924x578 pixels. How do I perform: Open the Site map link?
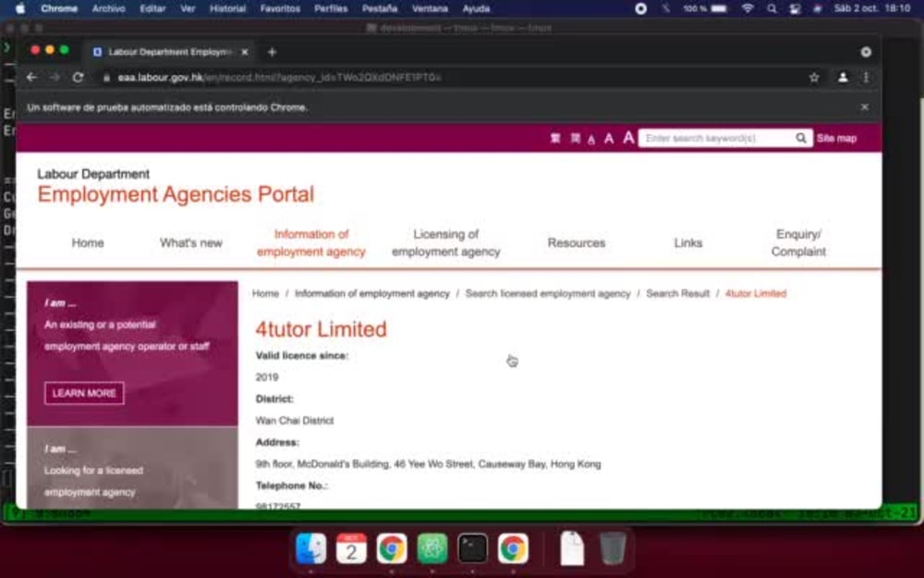pyautogui.click(x=836, y=138)
